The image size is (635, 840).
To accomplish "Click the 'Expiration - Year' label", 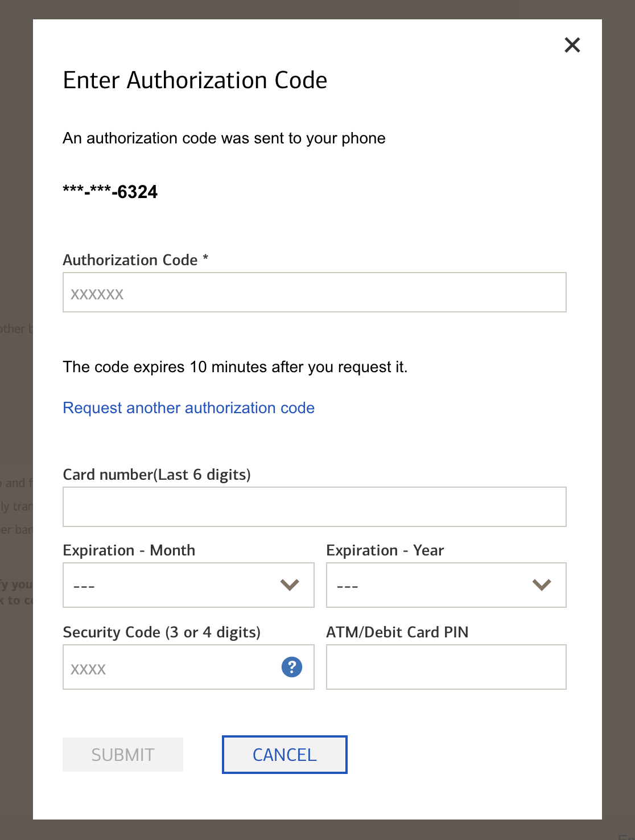I will tap(385, 550).
